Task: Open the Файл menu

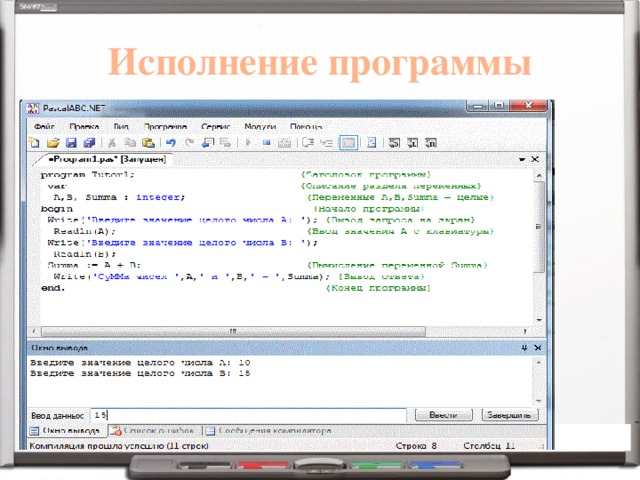Action: pos(44,127)
